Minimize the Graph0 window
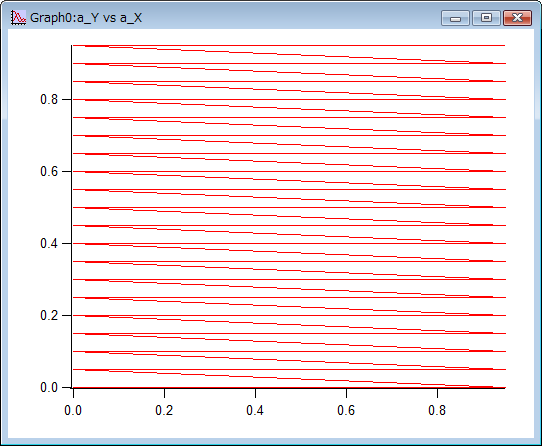 455,18
